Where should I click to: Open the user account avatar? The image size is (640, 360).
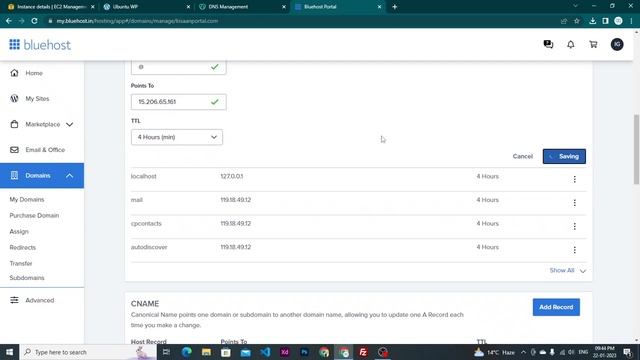click(617, 44)
